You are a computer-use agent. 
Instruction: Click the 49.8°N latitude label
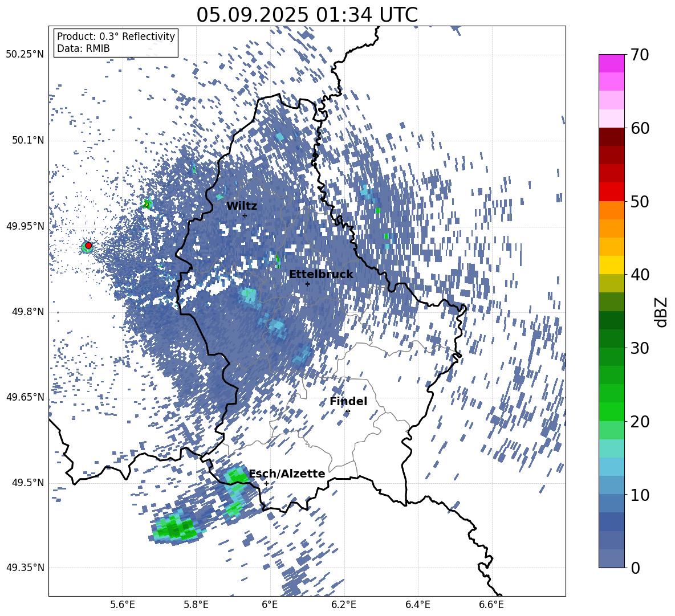coord(28,312)
